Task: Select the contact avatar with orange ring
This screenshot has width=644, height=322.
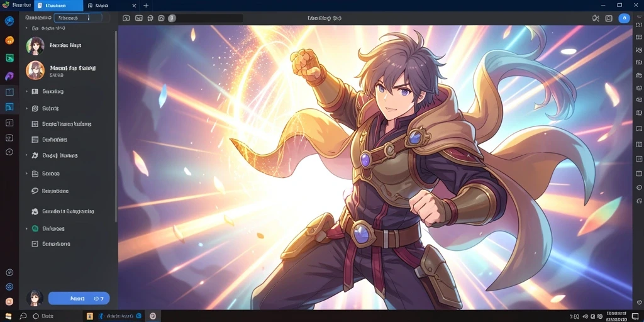Action: click(x=35, y=70)
